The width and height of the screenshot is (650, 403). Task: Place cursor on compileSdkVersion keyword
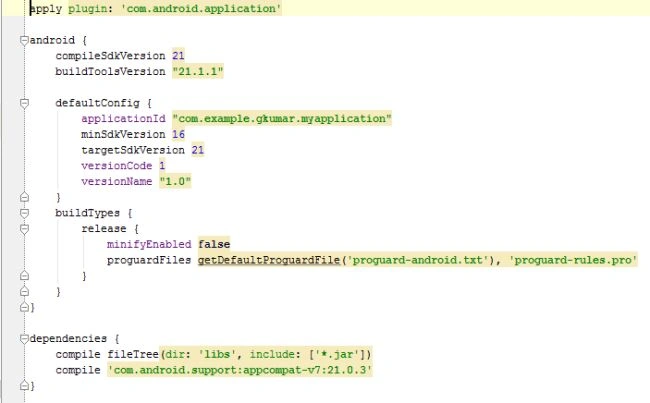pos(110,56)
